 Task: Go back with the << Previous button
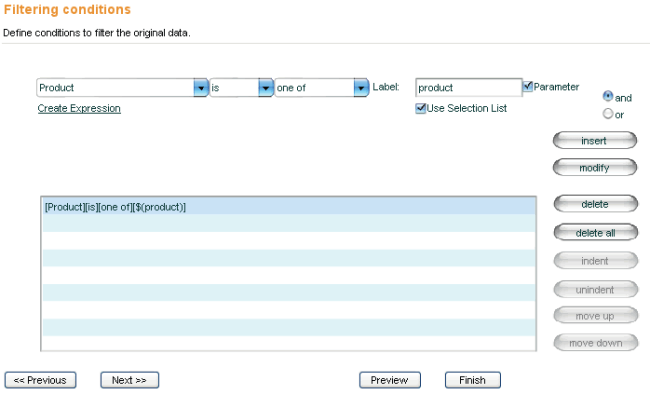40,380
